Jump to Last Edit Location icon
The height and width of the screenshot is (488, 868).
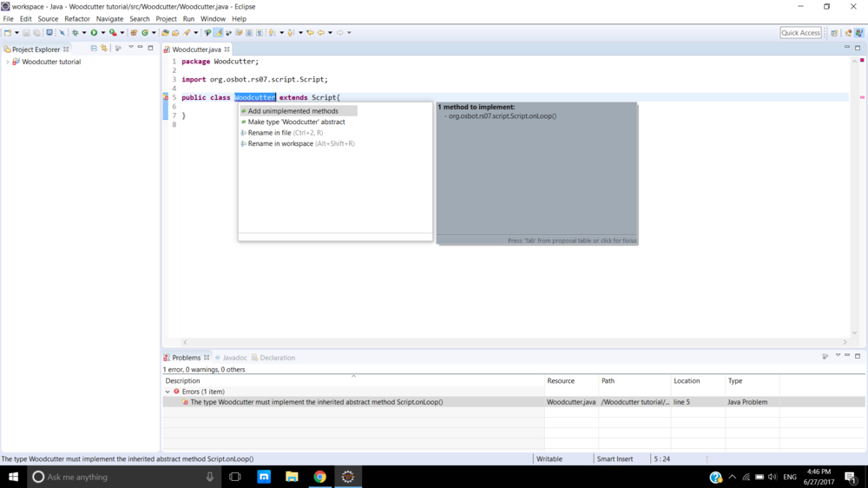point(311,33)
